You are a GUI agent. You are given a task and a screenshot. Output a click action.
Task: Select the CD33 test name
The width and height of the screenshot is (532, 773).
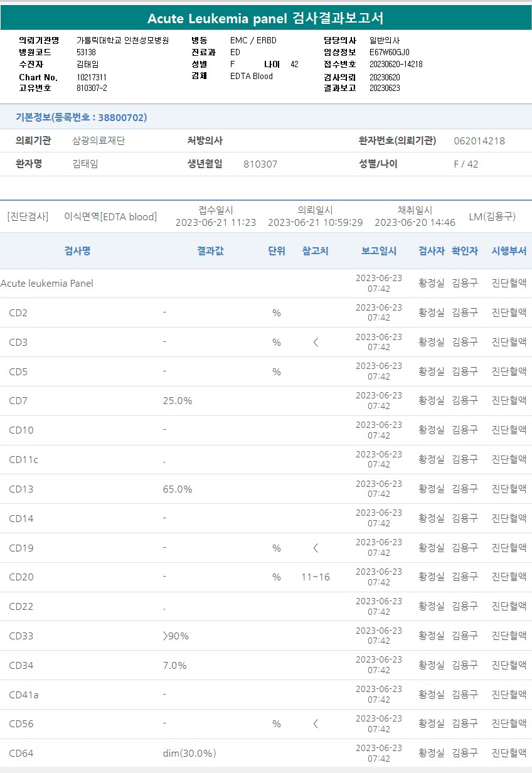[21, 636]
